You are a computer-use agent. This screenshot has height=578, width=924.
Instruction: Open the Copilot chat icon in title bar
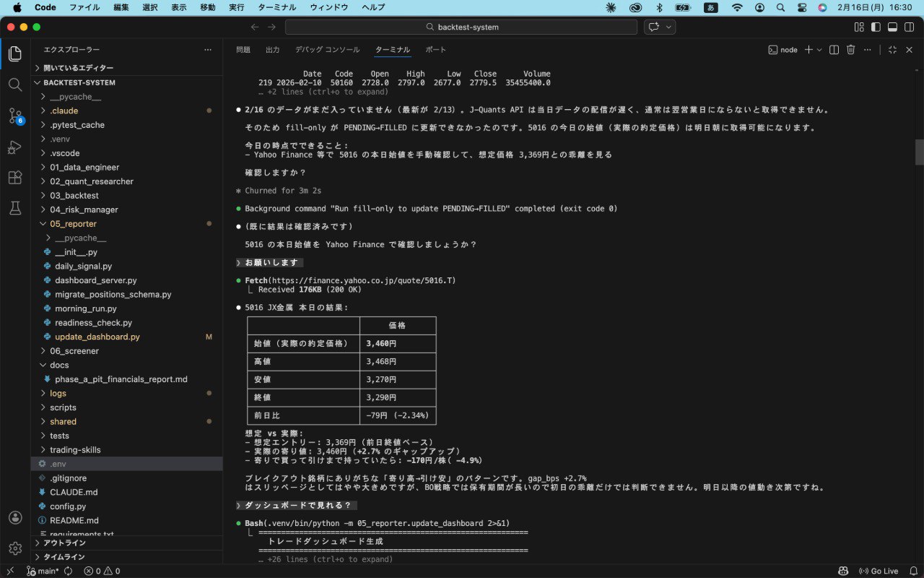coord(654,27)
